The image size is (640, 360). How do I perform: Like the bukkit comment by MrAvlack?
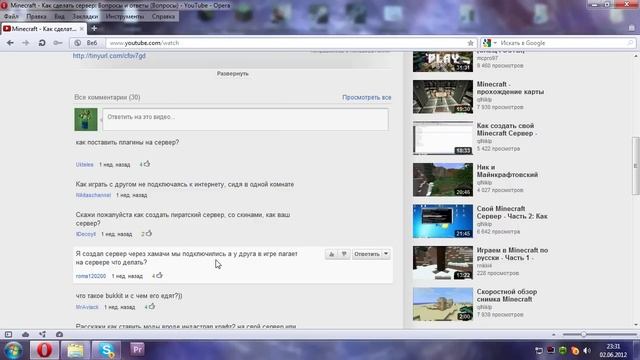(151, 306)
